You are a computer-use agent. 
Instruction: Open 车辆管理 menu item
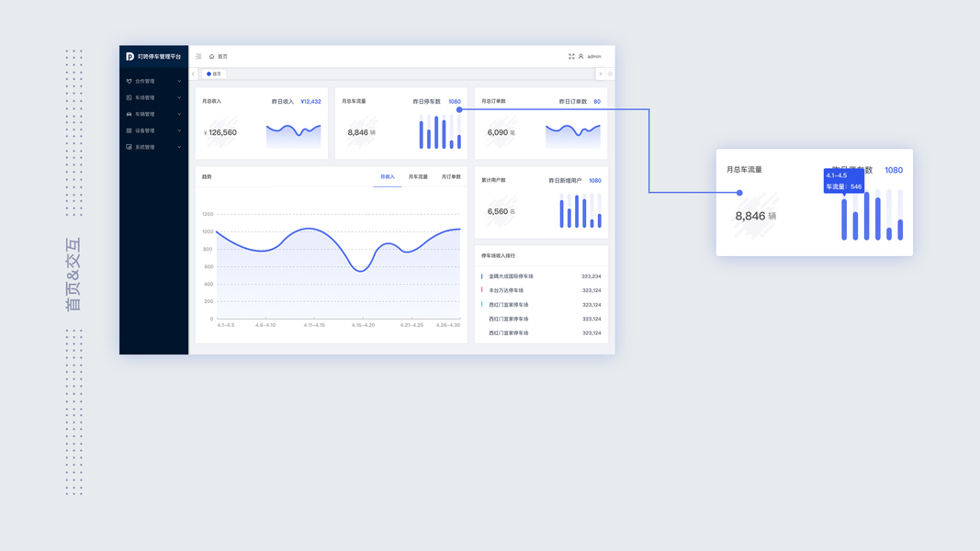pyautogui.click(x=153, y=114)
